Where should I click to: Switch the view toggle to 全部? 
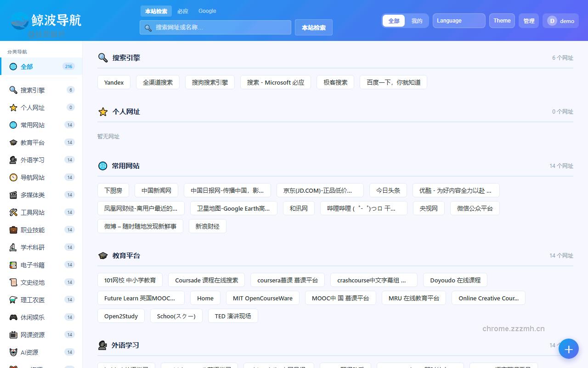(x=394, y=21)
